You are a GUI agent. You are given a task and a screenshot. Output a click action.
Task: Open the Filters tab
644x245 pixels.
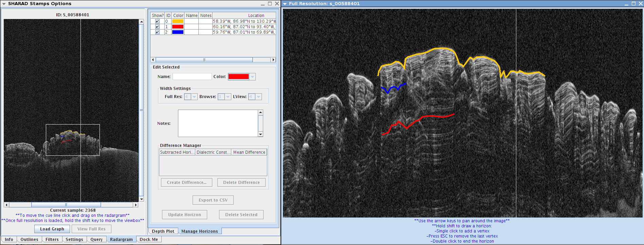tap(52, 240)
